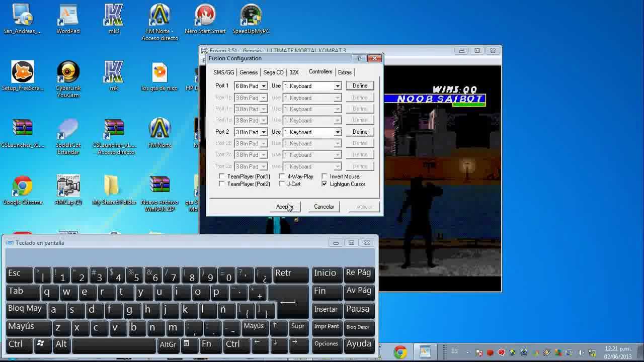Image resolution: width=644 pixels, height=362 pixels.
Task: Open the mk desktop shortcut
Action: click(x=114, y=76)
